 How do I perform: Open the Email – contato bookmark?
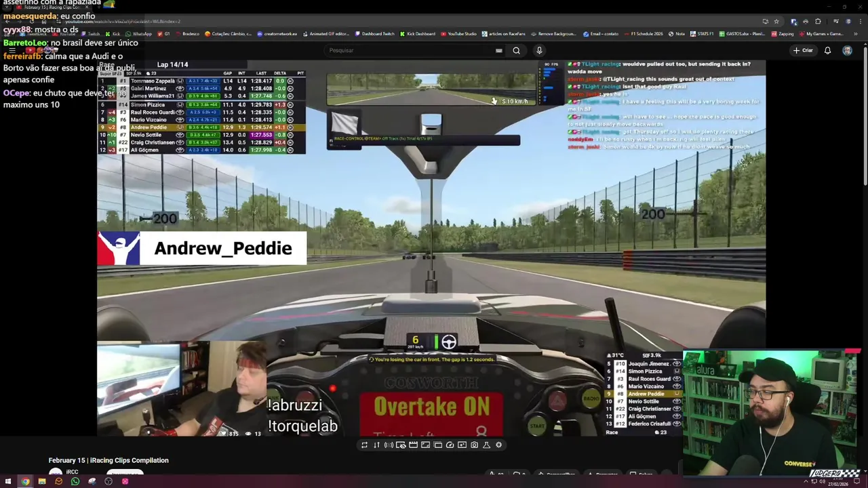point(601,34)
